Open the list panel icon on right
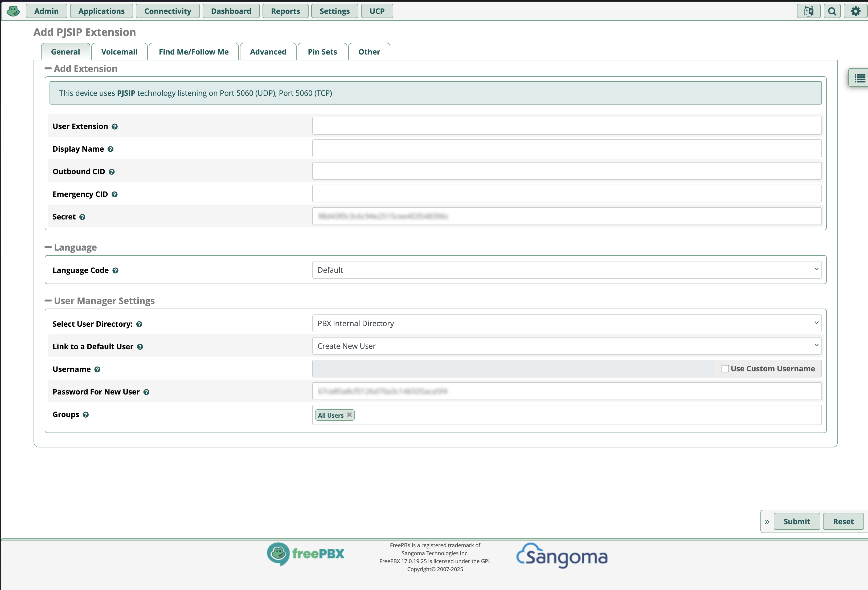 859,78
